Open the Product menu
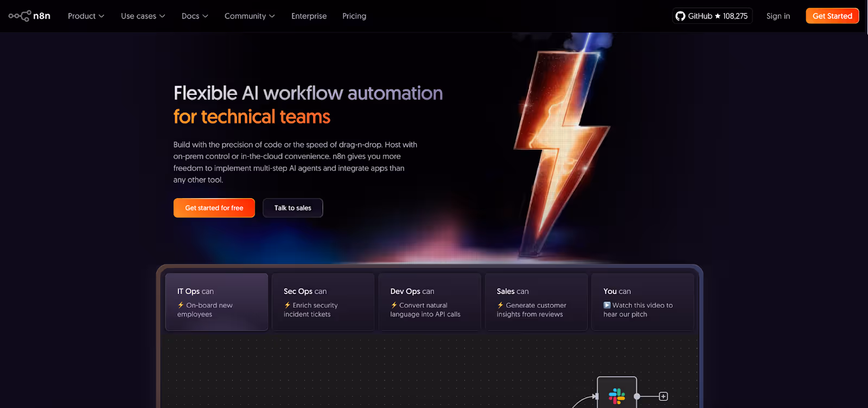The height and width of the screenshot is (408, 868). tap(86, 16)
